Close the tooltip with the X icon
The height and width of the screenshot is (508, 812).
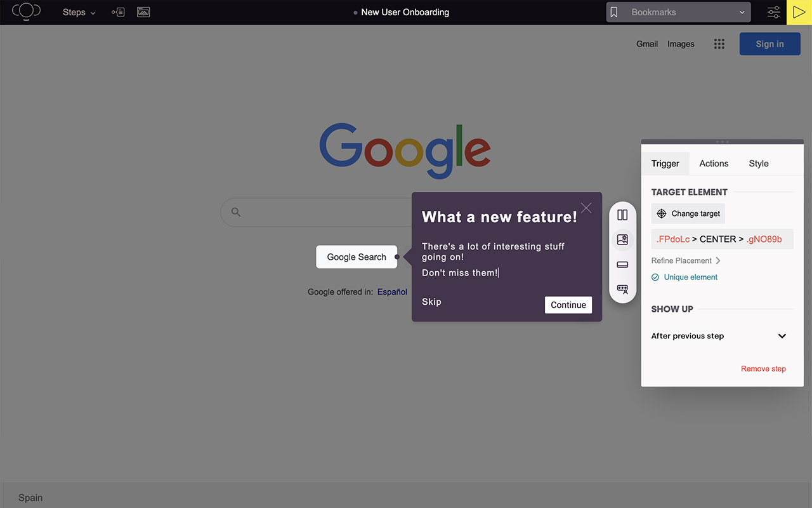(586, 208)
